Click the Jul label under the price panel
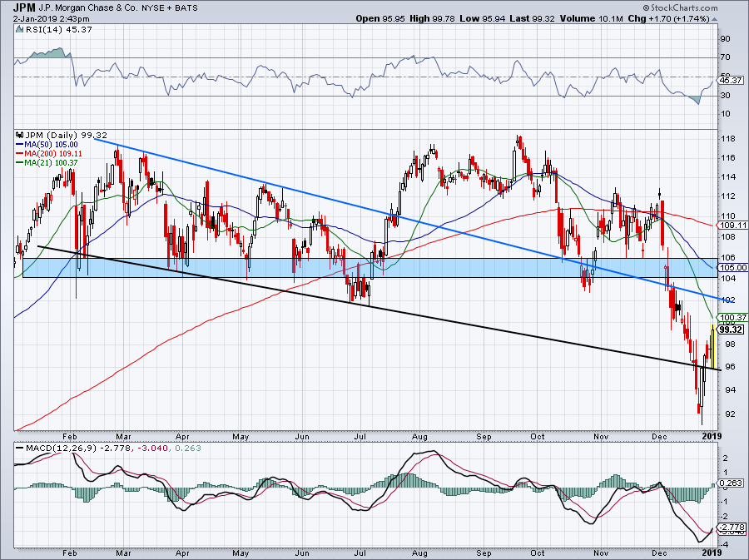The height and width of the screenshot is (560, 749). [360, 436]
